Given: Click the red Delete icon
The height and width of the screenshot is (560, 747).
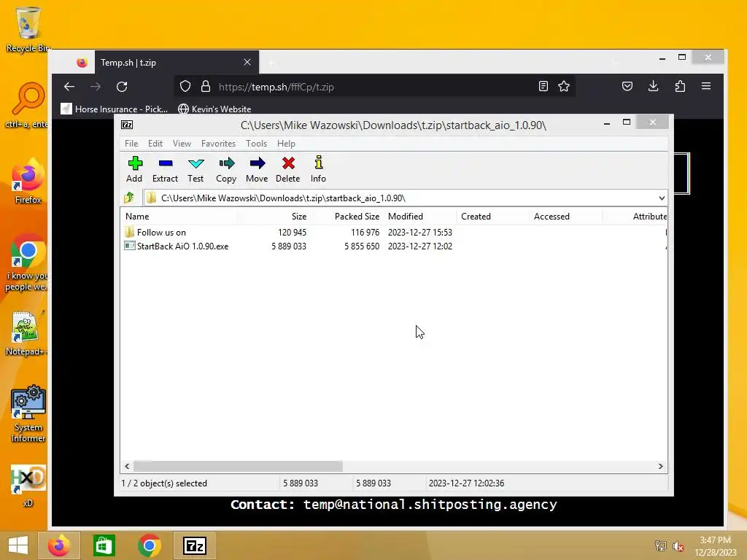Looking at the screenshot, I should [287, 169].
